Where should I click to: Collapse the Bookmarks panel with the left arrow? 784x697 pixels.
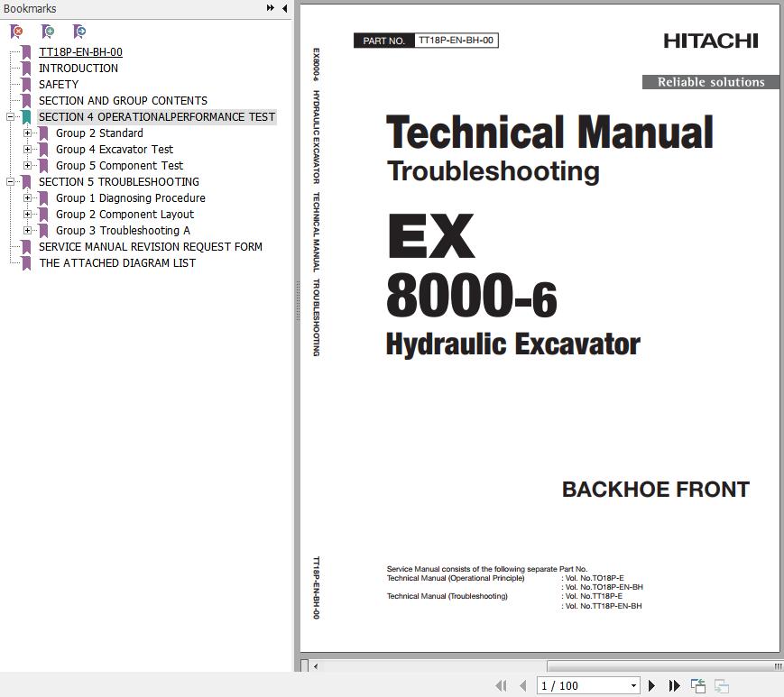coord(285,8)
